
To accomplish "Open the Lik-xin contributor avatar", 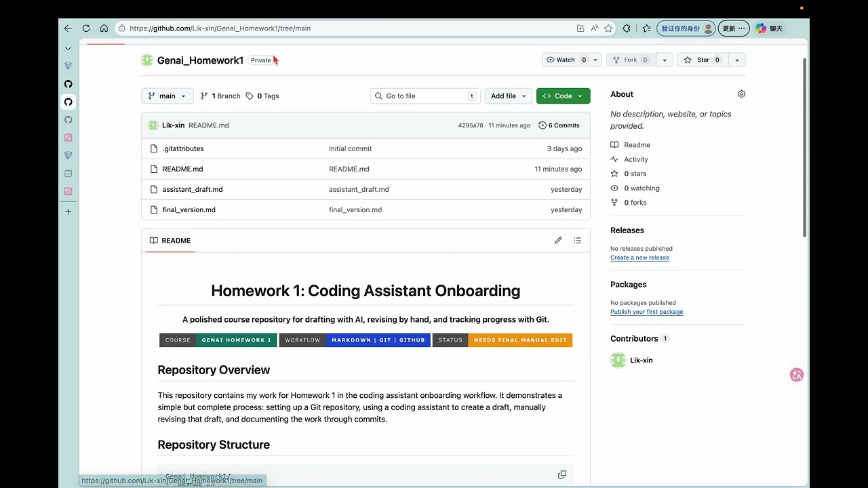I will click(618, 361).
